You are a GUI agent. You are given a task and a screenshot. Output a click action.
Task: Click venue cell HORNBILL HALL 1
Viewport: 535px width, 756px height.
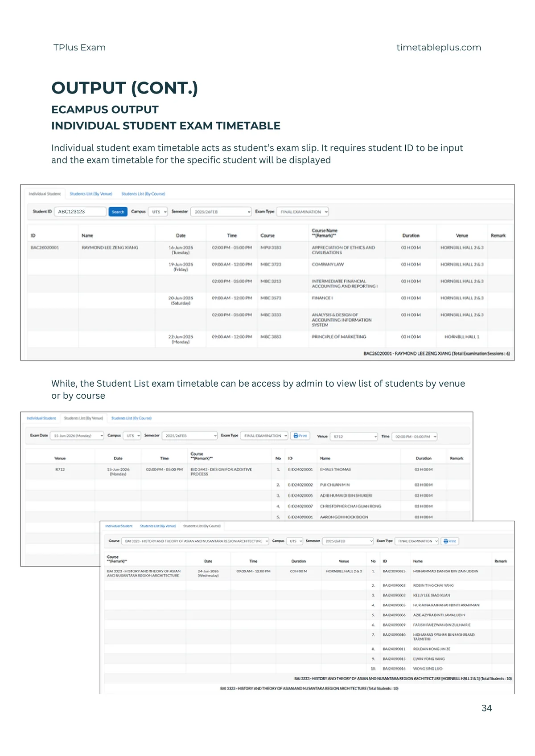(x=462, y=337)
